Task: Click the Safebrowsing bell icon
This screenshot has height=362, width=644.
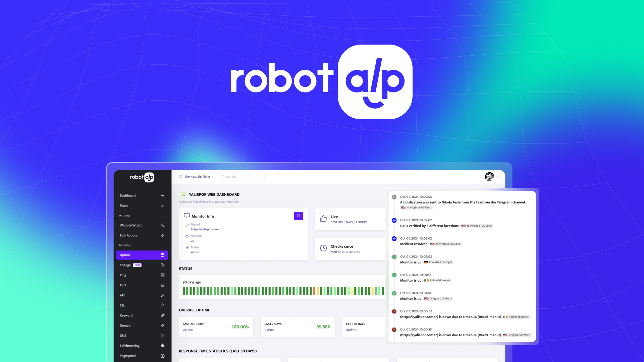Action: pos(163,345)
